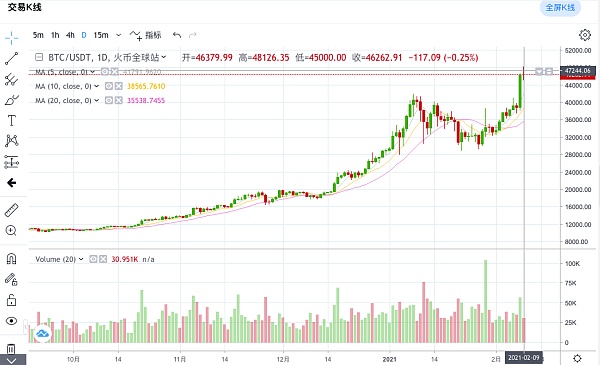Switch to the 4h timeframe

(70, 35)
